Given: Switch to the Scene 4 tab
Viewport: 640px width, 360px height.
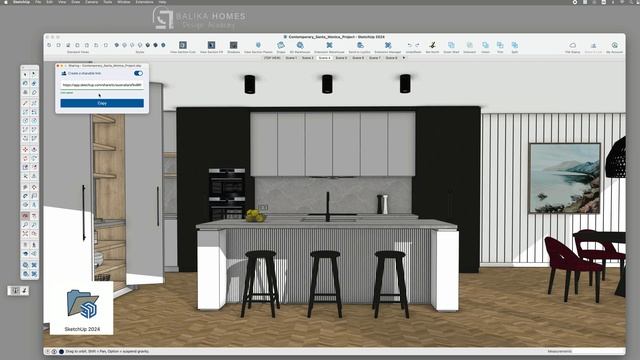Looking at the screenshot, I should [324, 58].
